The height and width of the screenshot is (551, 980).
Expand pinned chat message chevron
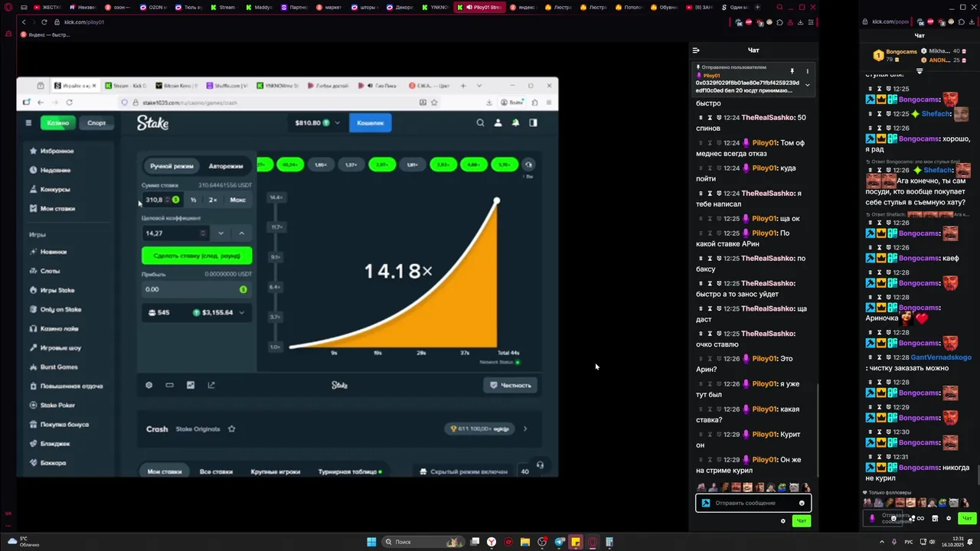click(807, 85)
